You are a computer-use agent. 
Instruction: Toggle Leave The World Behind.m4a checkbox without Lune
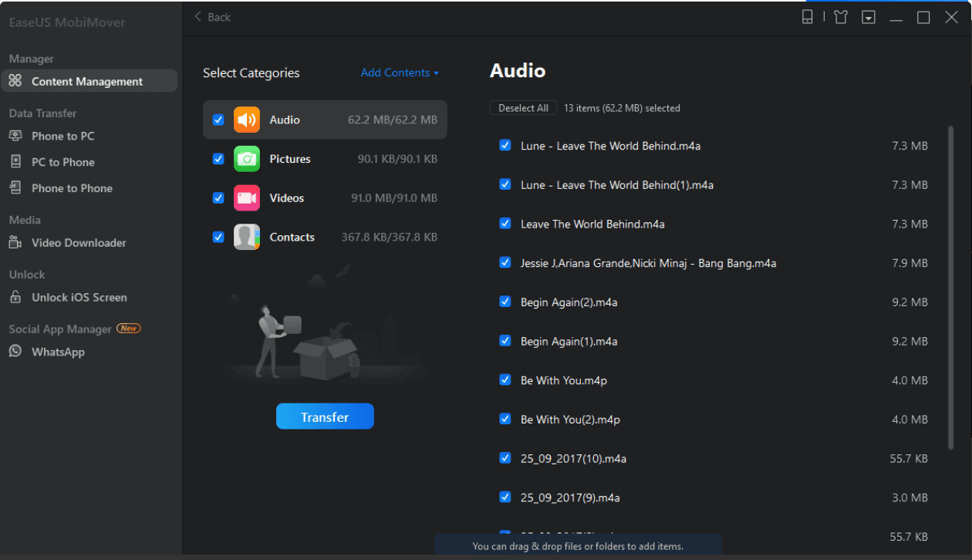tap(505, 223)
